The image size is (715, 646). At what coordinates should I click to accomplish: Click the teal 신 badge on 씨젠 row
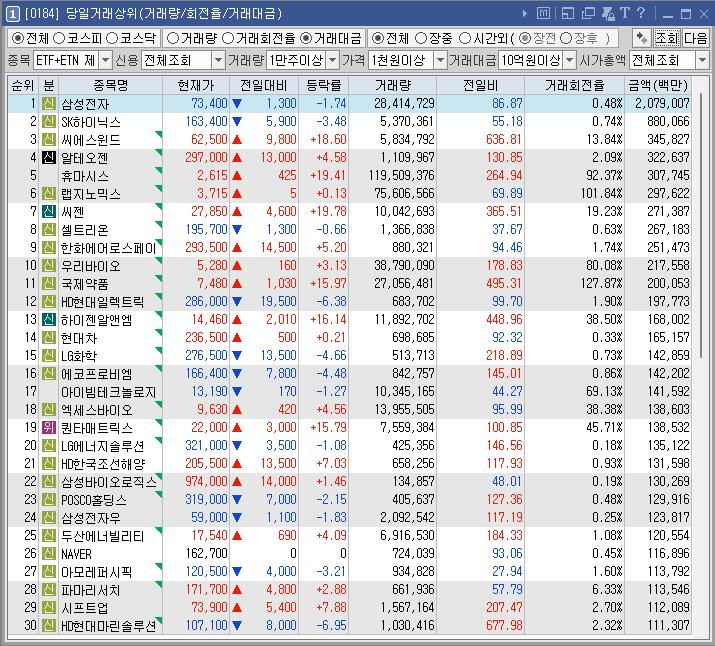49,212
